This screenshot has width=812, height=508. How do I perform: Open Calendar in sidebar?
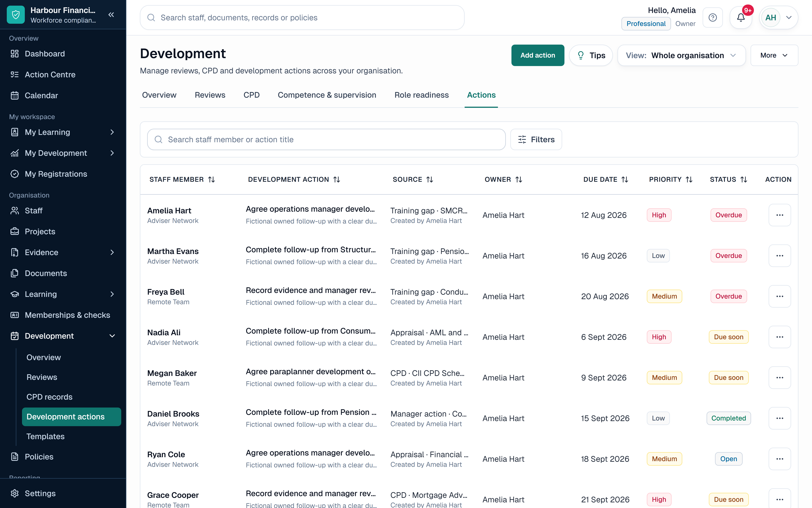coord(63,95)
